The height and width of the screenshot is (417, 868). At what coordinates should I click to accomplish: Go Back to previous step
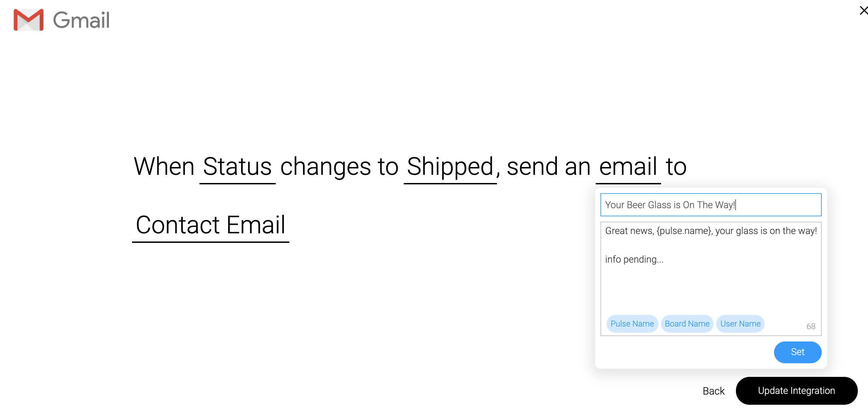pyautogui.click(x=713, y=391)
